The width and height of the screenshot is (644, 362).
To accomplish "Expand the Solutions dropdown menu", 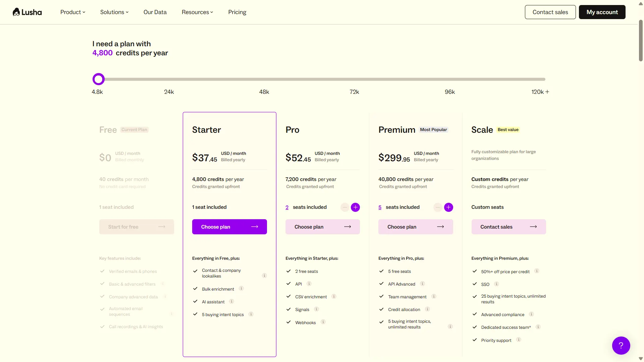I will coord(114,12).
